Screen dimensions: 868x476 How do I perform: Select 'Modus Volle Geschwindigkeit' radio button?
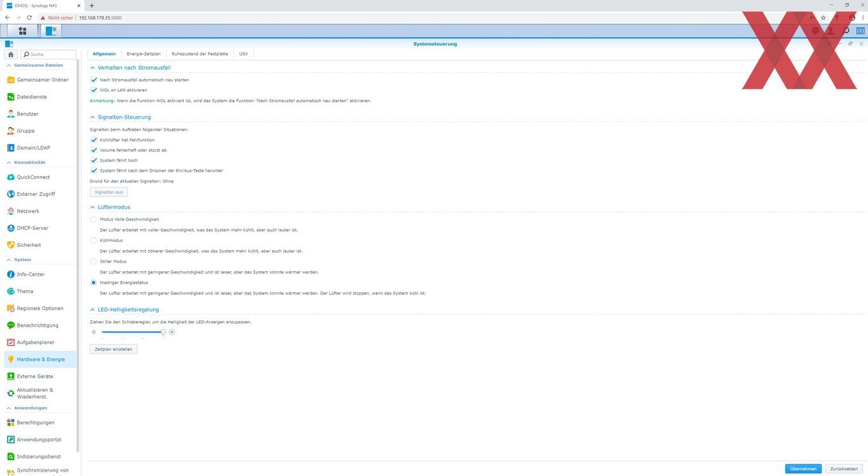click(94, 219)
